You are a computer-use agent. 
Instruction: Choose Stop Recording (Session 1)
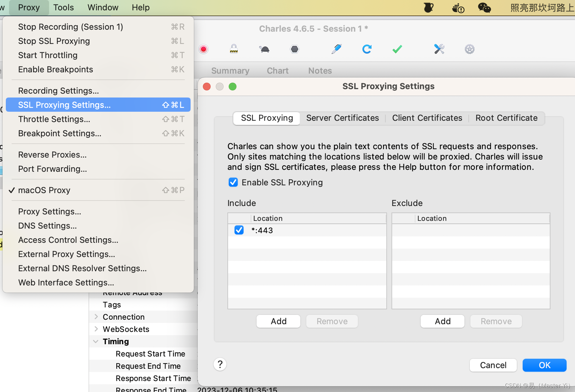(98, 27)
